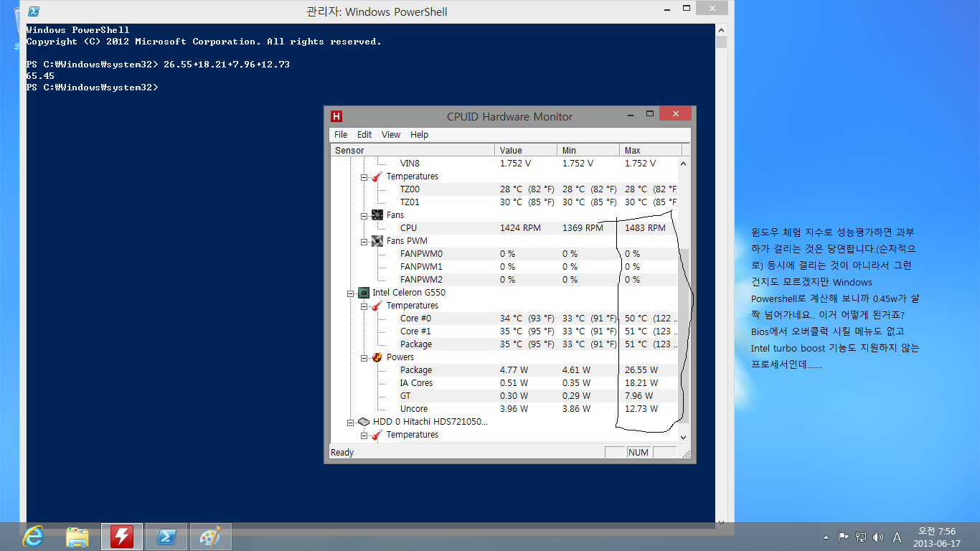The image size is (980, 551).
Task: Click the taskbar clock showing 7:56
Action: 937,537
